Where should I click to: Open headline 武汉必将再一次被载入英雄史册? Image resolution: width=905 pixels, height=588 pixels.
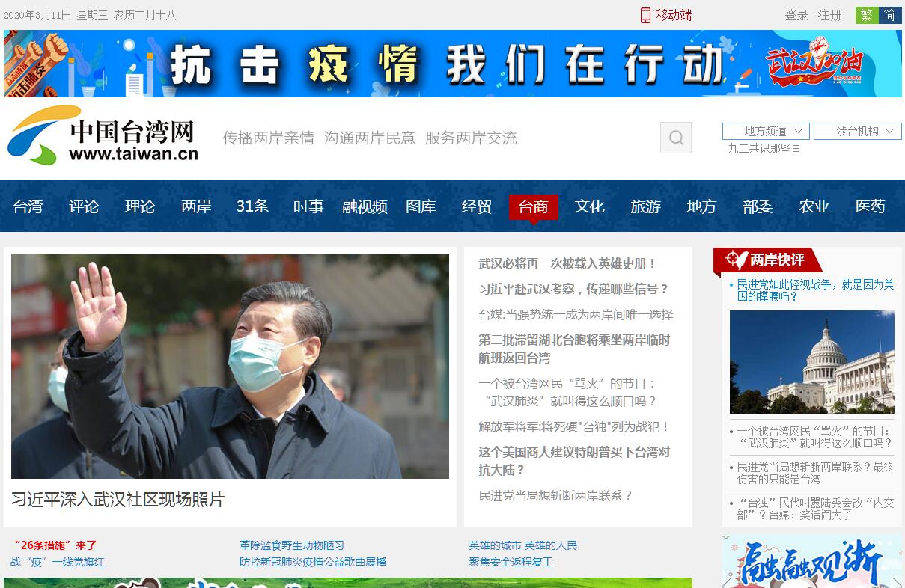(567, 263)
